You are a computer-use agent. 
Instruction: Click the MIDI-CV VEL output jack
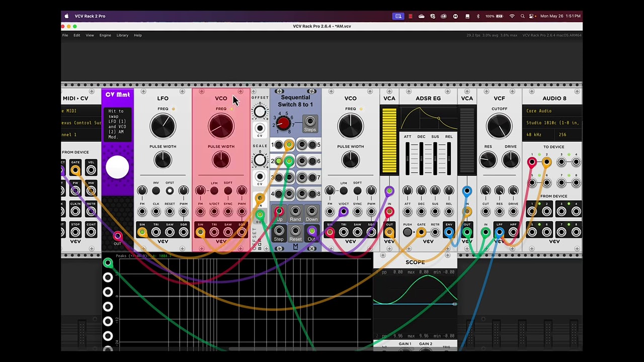[x=91, y=170]
